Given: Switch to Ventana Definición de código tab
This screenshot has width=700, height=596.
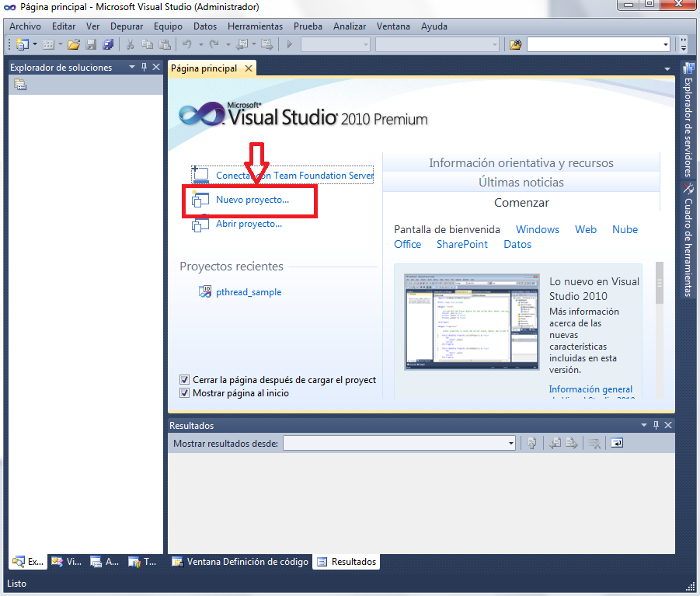Looking at the screenshot, I should (240, 562).
